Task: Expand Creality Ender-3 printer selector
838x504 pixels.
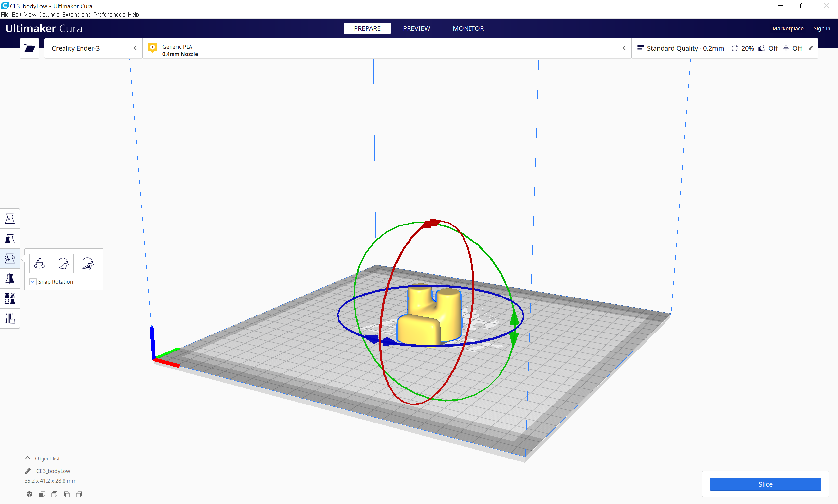Action: (x=93, y=48)
